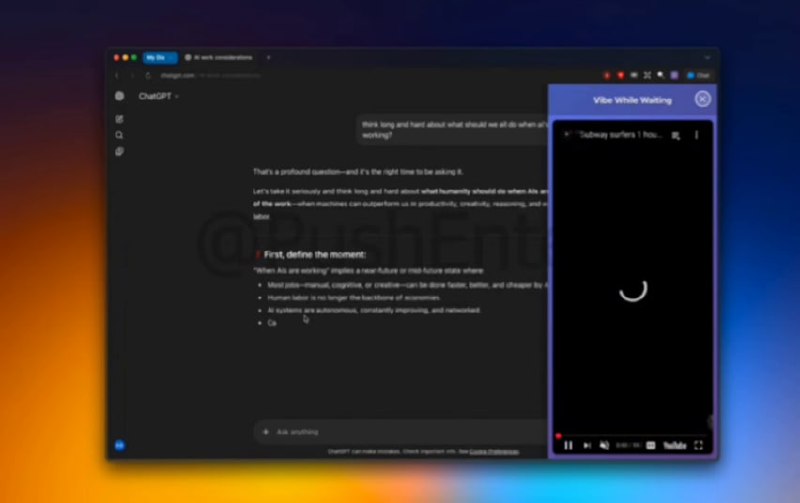Pause the Subway Surfers video

[568, 445]
